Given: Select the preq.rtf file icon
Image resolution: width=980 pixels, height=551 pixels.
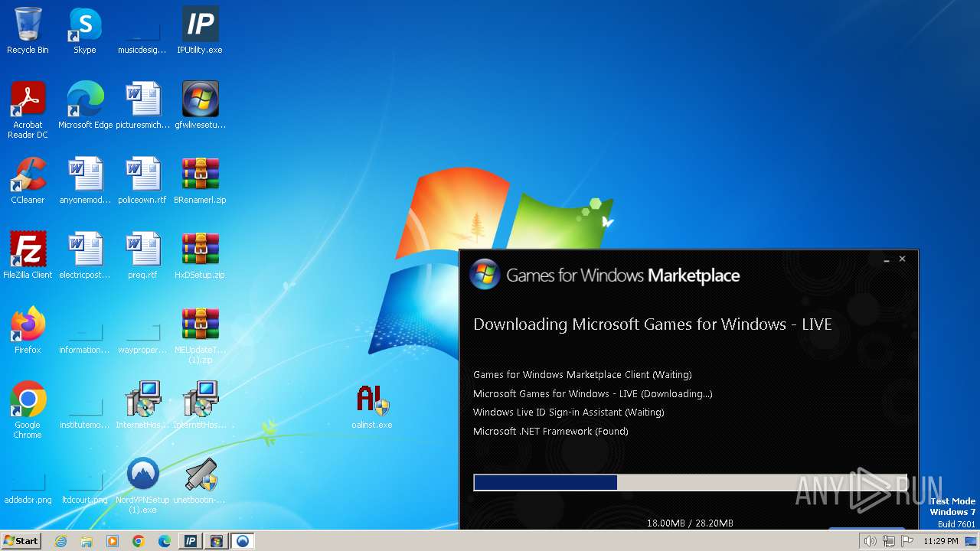Looking at the screenshot, I should point(142,256).
